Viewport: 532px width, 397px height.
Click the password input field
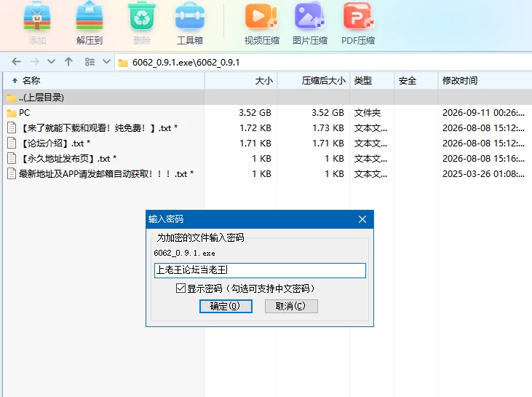point(260,270)
